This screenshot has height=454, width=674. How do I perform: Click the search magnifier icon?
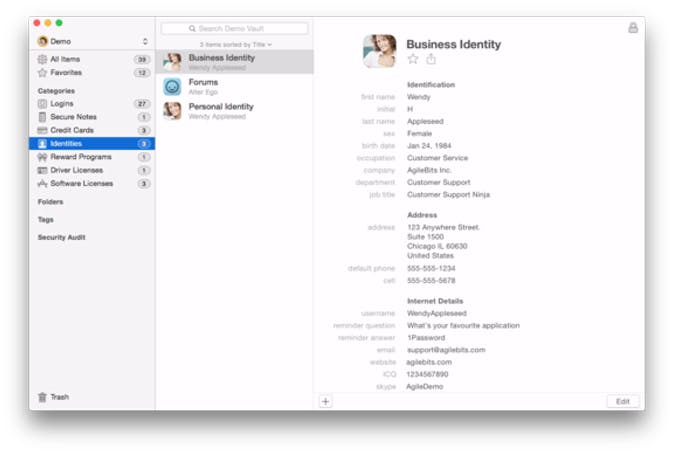[192, 28]
